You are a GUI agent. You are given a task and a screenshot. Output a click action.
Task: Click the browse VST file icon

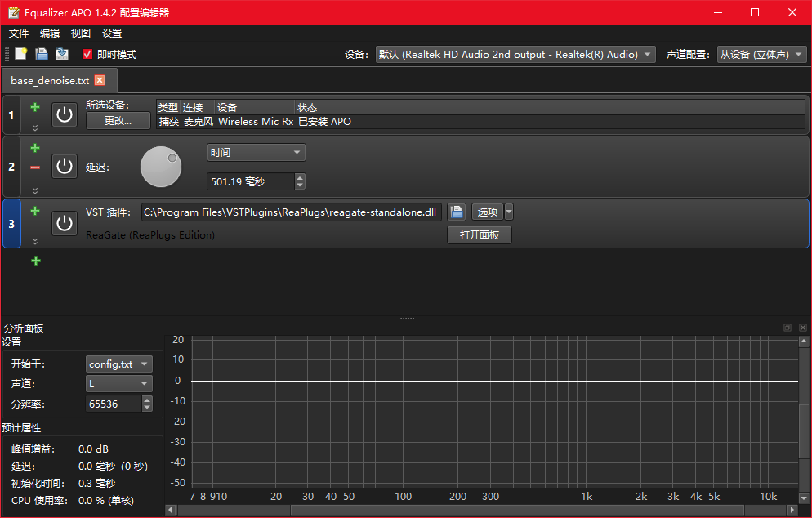456,212
